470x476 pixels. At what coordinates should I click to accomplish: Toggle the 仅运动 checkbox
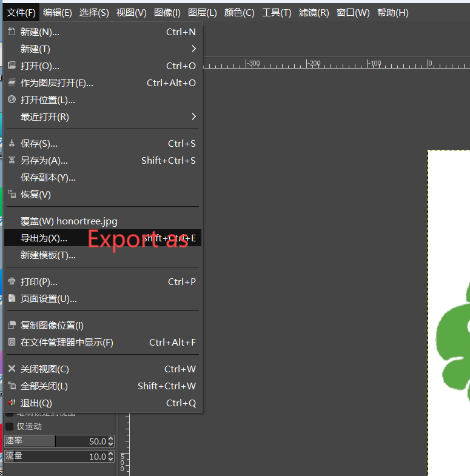coord(10,426)
